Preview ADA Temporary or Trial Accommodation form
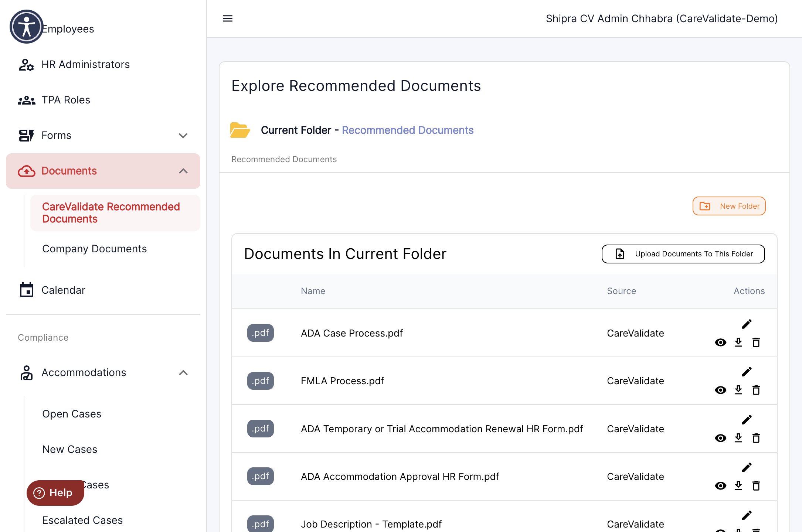The image size is (802, 532). [721, 438]
